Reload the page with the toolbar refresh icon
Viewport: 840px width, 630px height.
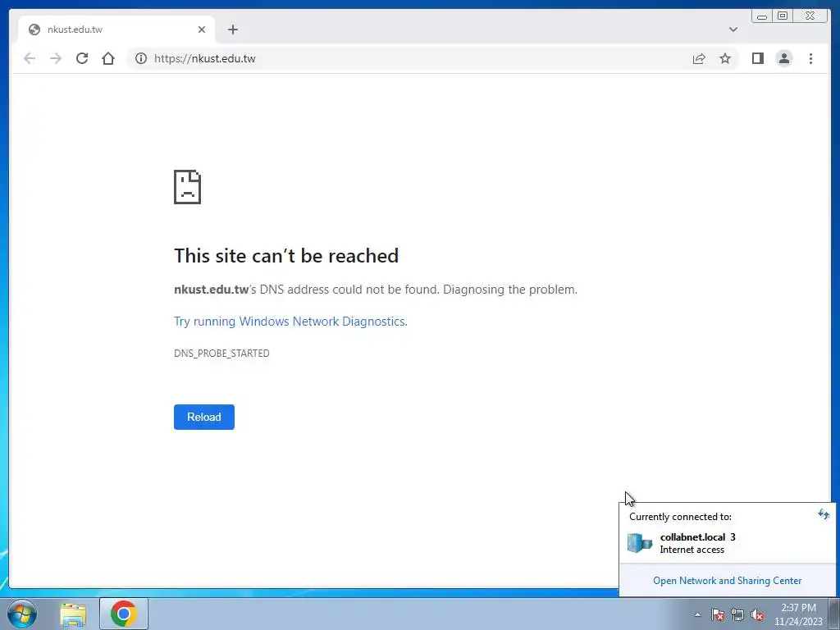(82, 58)
